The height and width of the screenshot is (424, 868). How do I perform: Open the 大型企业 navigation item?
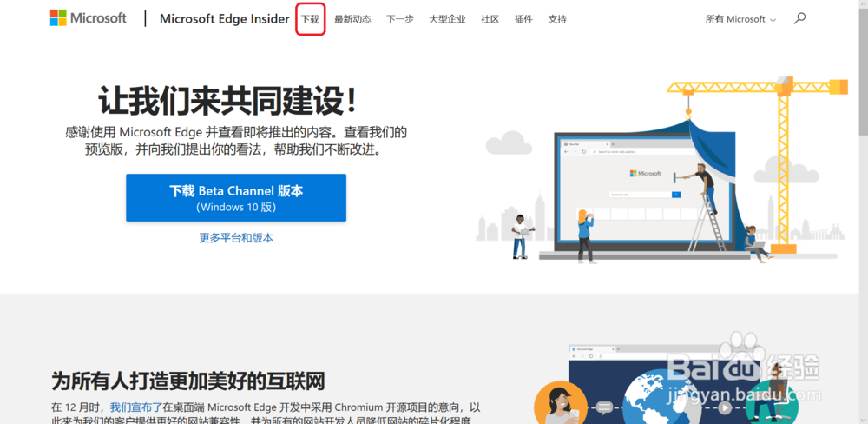click(447, 19)
